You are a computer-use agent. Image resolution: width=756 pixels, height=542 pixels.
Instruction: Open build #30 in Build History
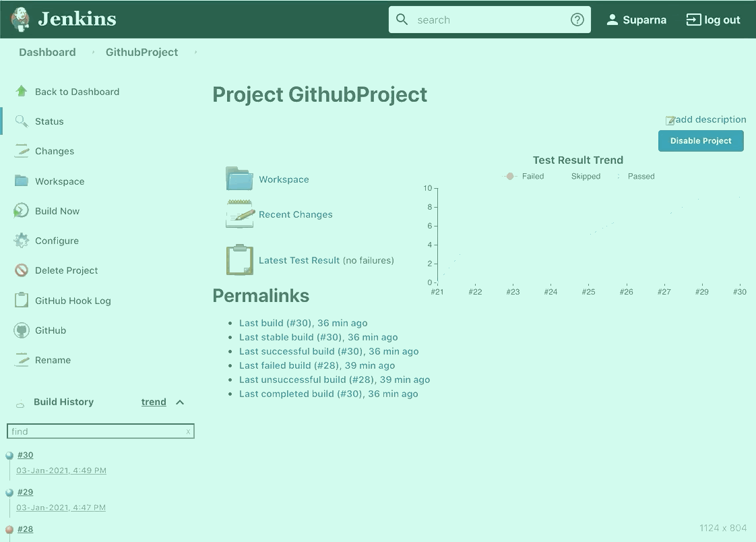25,455
